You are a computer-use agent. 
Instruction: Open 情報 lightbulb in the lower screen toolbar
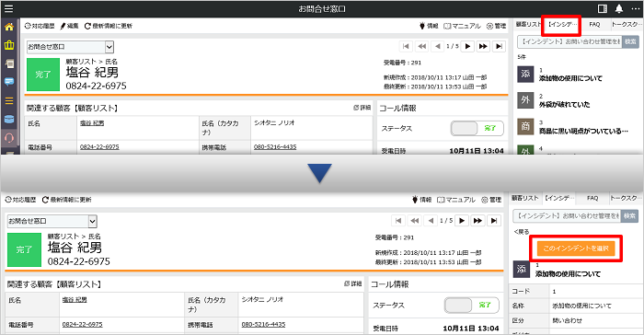point(421,200)
